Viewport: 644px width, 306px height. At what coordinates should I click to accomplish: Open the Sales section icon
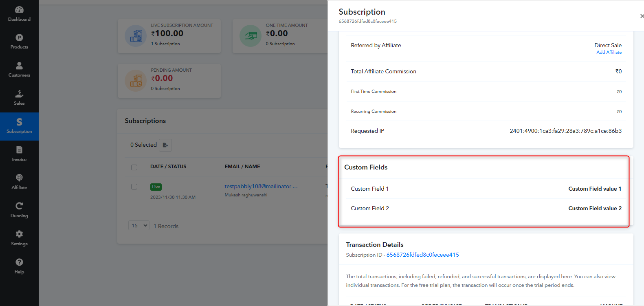pyautogui.click(x=19, y=94)
